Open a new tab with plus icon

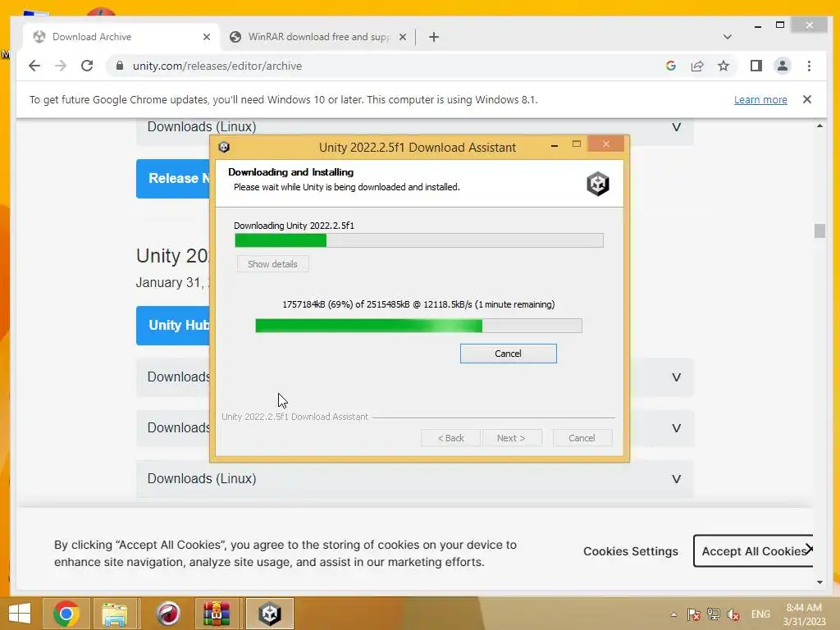[434, 37]
